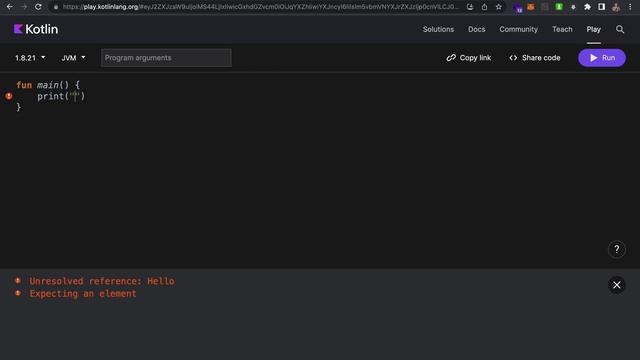Open the Docs page

pos(477,29)
